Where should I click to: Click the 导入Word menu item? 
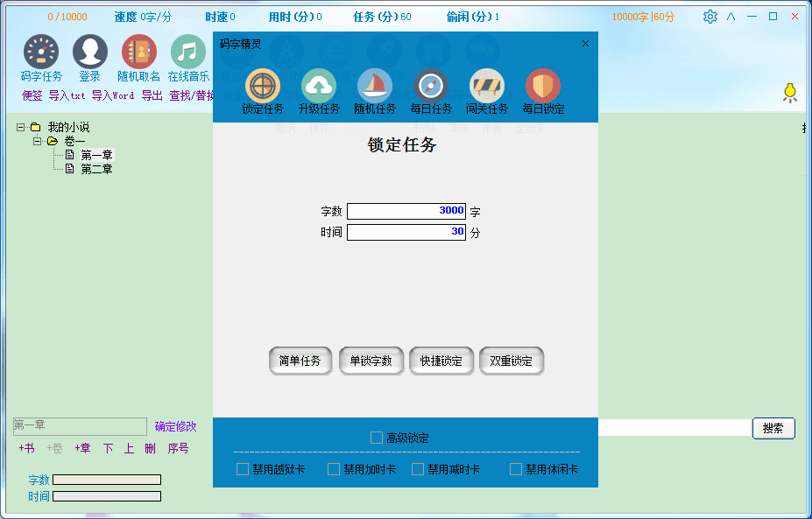click(113, 95)
